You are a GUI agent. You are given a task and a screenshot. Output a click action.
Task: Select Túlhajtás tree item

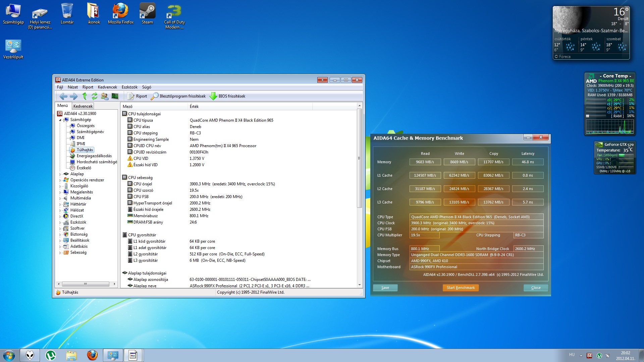[85, 150]
